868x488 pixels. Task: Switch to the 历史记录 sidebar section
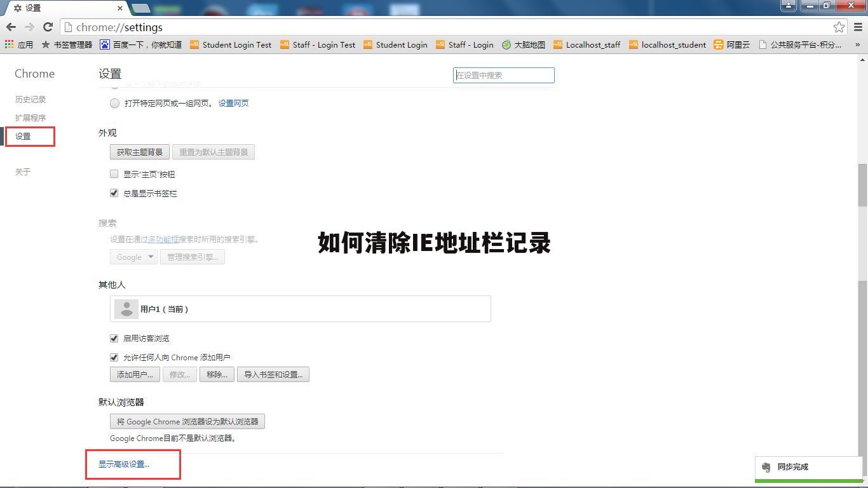(30, 99)
